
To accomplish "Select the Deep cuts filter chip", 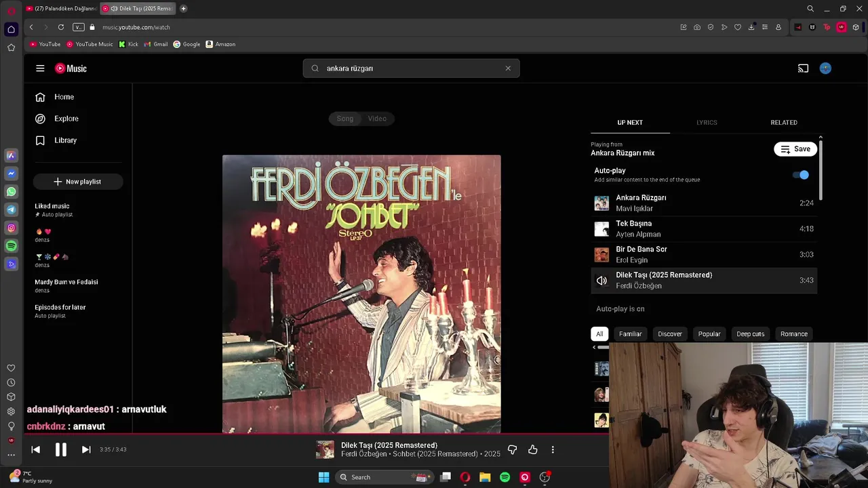I will point(751,334).
